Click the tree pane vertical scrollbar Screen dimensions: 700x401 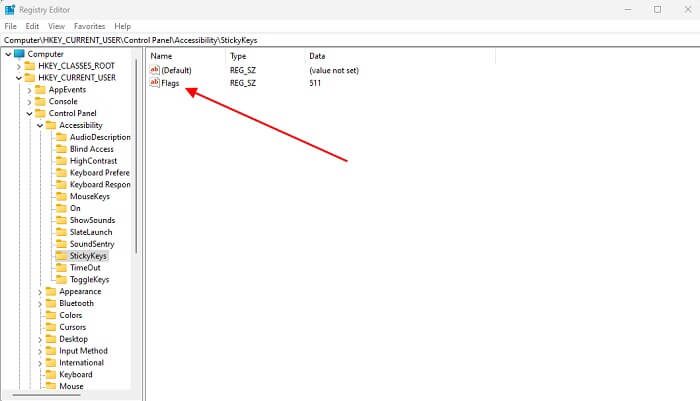point(136,156)
